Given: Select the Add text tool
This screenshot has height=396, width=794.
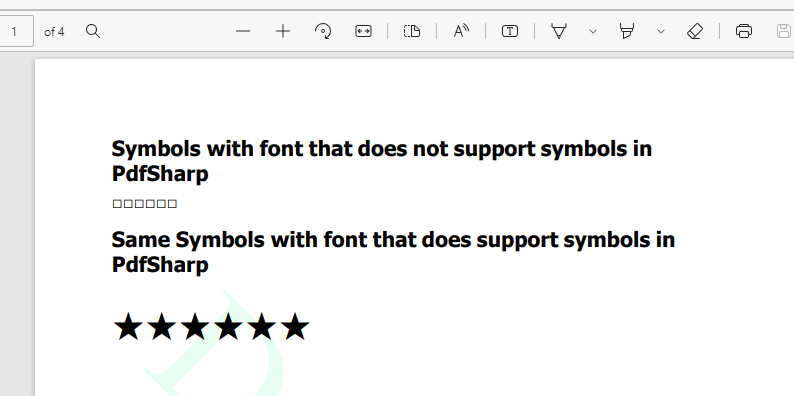Looking at the screenshot, I should click(x=510, y=31).
